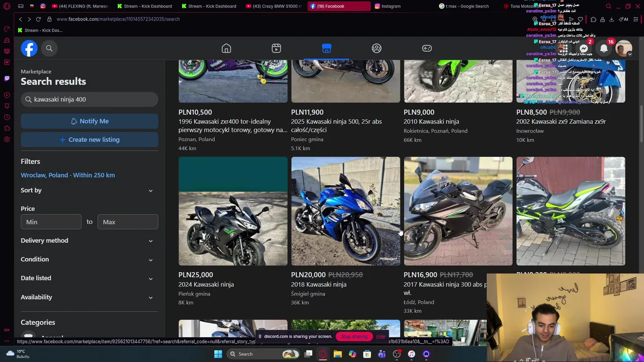
Task: Open the 2002 Kawasaki zx9 listing title
Action: point(561,122)
